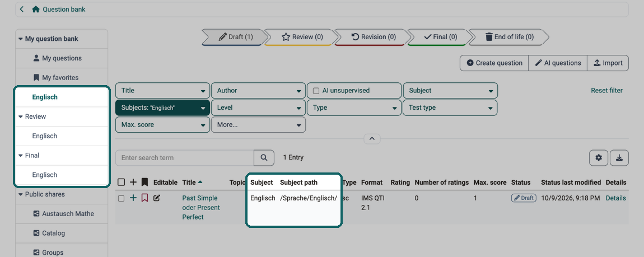Open table settings gear button

pyautogui.click(x=599, y=158)
